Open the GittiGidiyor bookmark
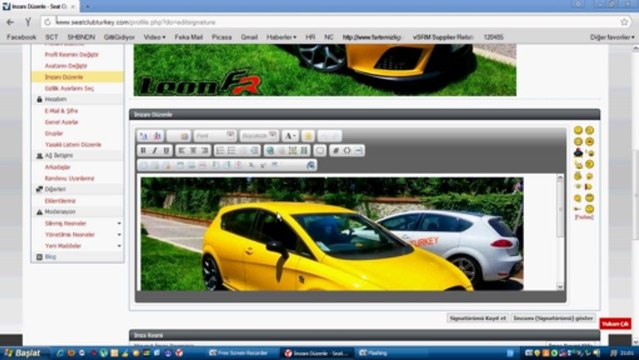The image size is (639, 360). click(x=119, y=37)
